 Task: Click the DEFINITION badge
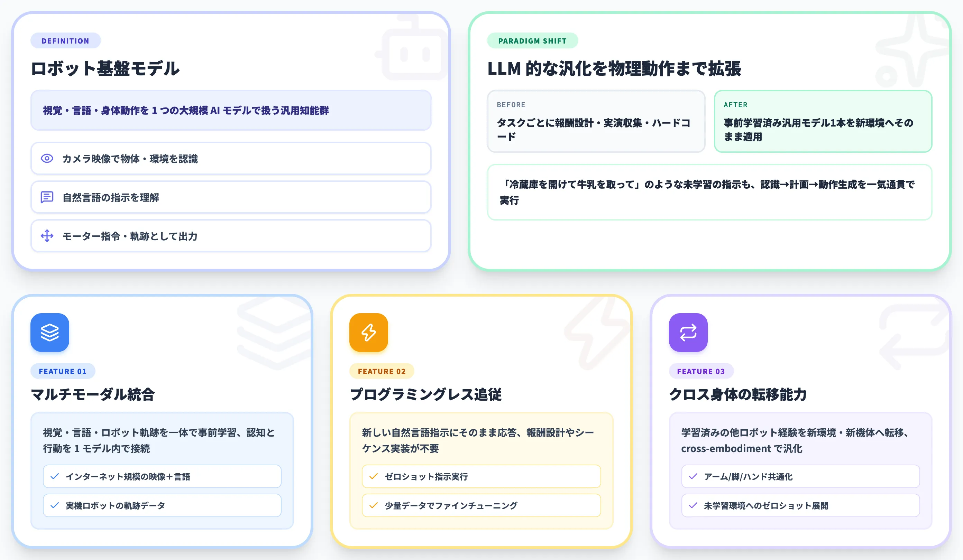(65, 41)
